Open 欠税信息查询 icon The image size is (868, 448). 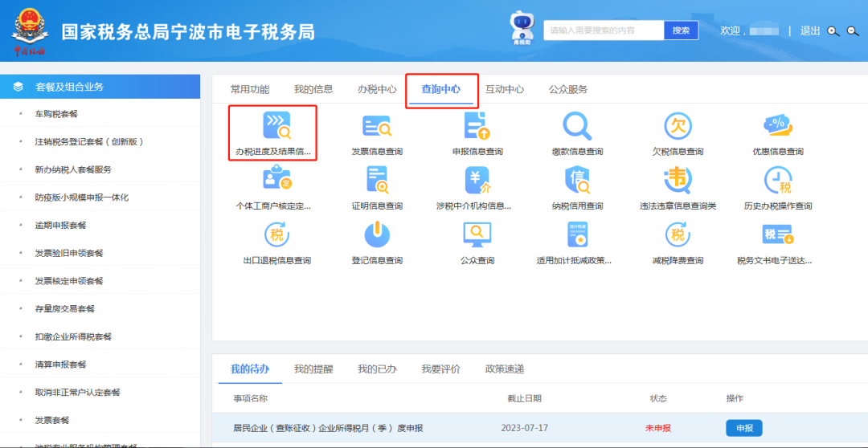tap(678, 125)
